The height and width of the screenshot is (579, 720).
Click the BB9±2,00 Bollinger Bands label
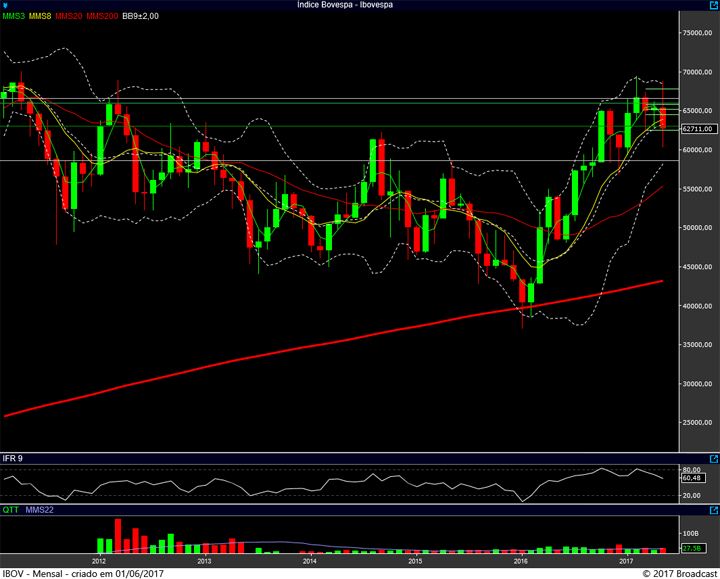tap(140, 16)
